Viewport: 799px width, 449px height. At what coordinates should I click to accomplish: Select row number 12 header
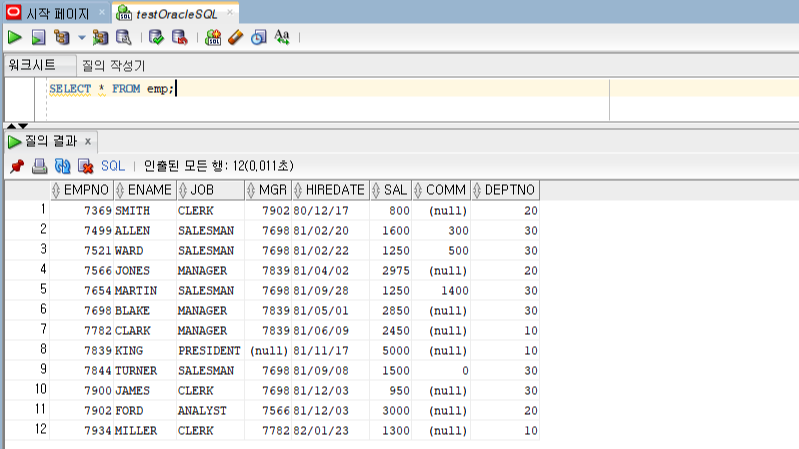28,431
